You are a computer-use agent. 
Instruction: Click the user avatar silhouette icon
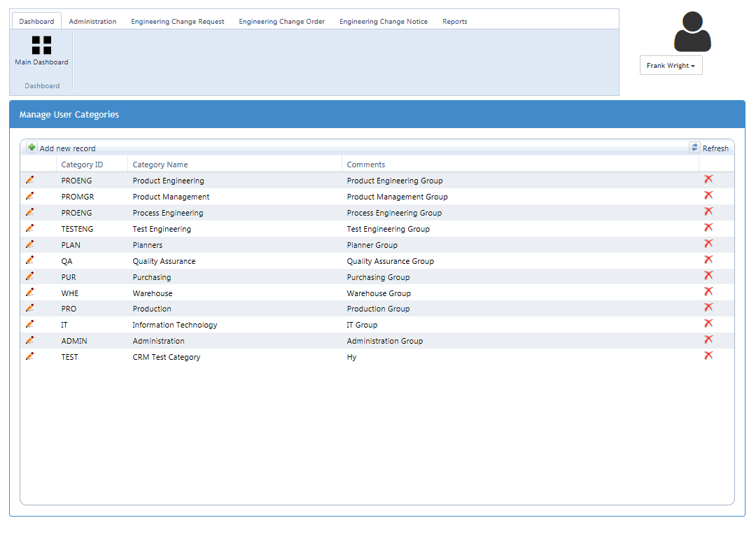pos(692,31)
